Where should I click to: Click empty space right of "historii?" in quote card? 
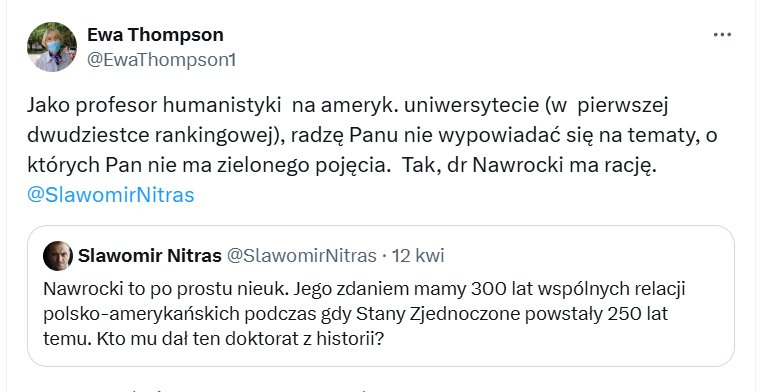(x=556, y=338)
